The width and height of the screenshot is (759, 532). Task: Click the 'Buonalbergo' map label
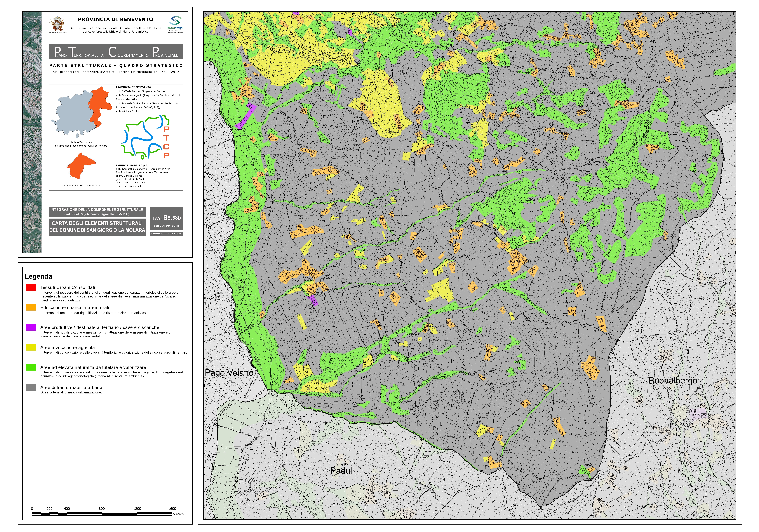(673, 381)
